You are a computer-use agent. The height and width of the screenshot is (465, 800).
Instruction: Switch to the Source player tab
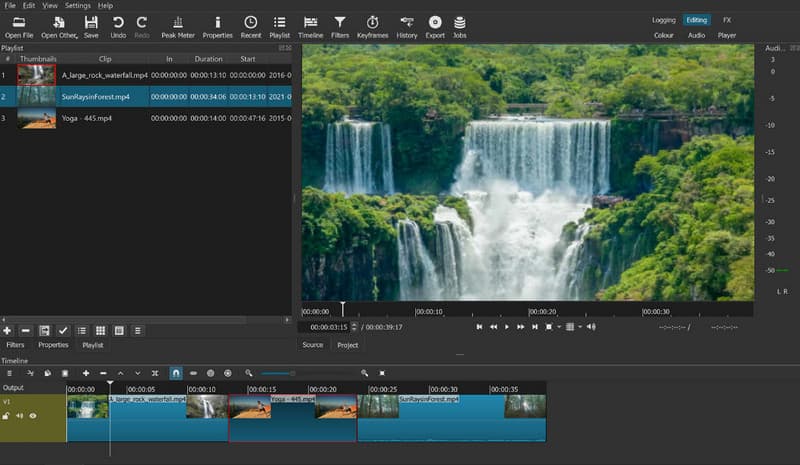click(x=312, y=345)
